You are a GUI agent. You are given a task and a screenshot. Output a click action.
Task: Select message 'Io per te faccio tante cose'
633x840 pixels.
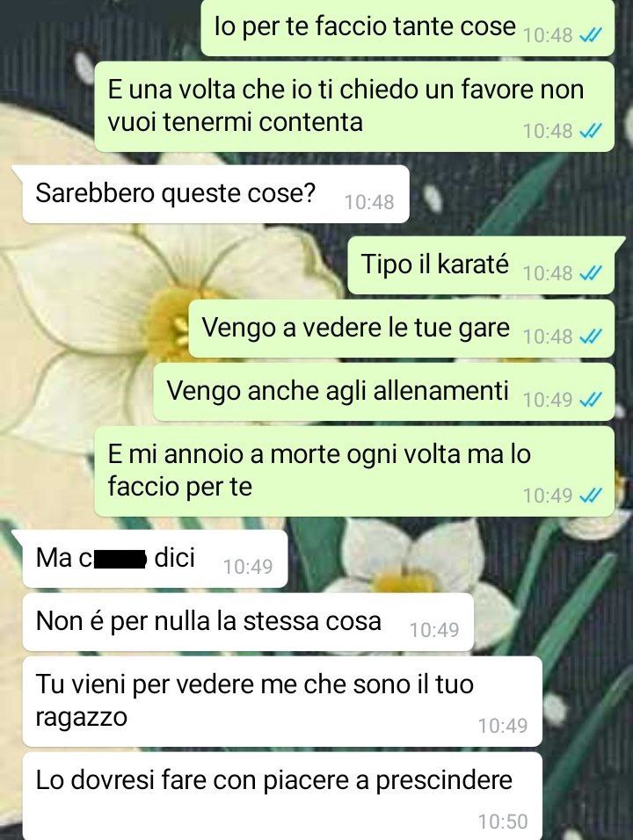pos(408,27)
